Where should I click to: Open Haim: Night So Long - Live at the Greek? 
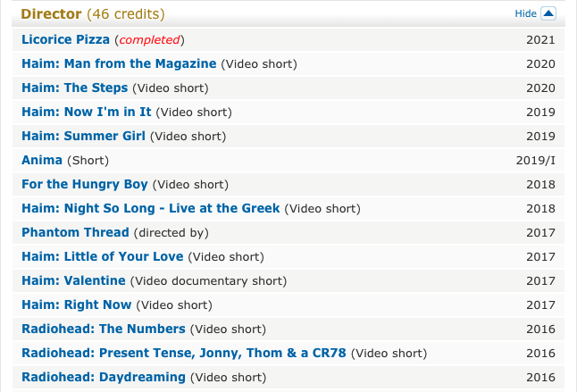(x=150, y=208)
